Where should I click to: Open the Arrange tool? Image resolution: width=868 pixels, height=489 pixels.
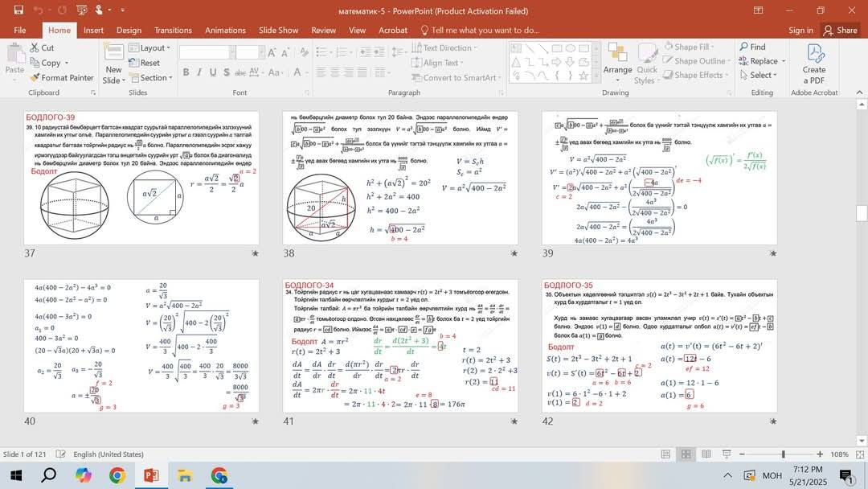pyautogui.click(x=617, y=63)
